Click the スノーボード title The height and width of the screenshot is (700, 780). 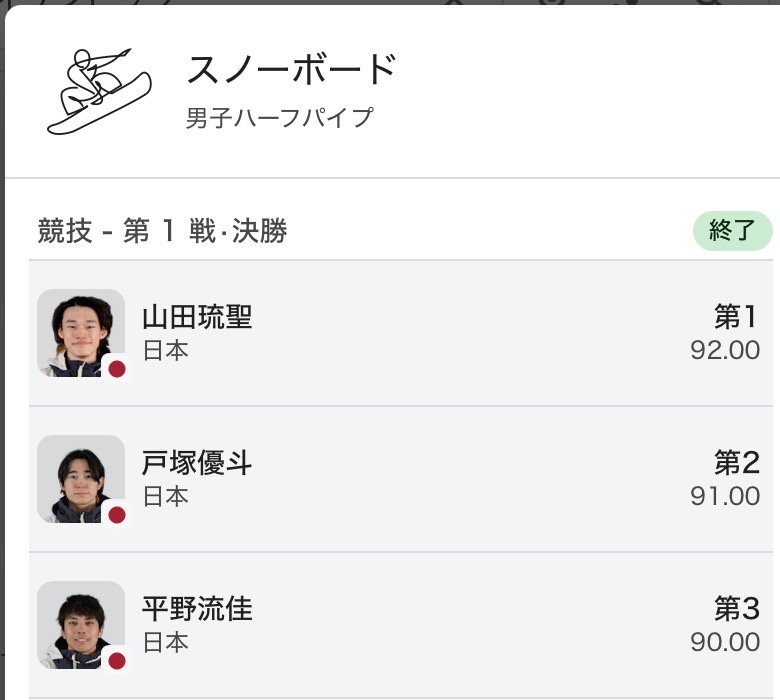point(292,70)
